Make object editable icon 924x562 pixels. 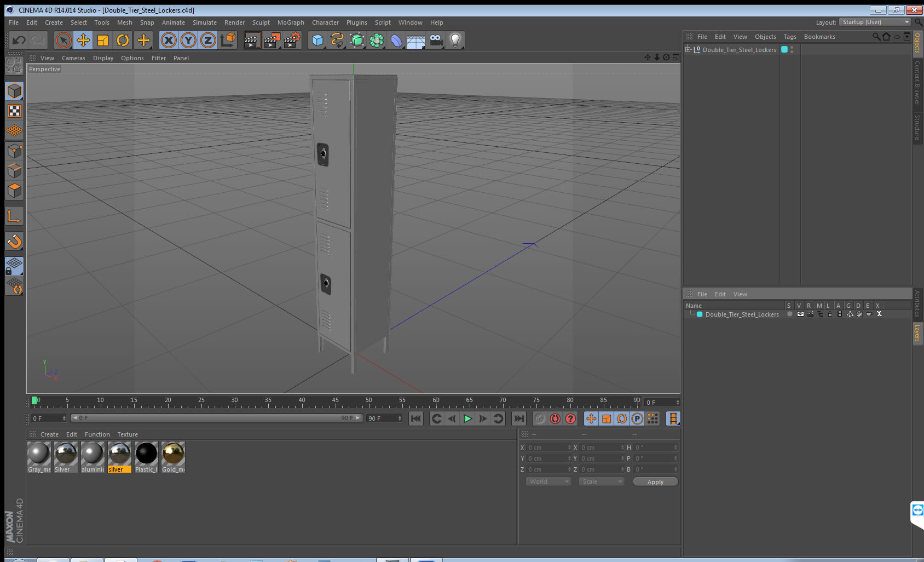click(14, 66)
